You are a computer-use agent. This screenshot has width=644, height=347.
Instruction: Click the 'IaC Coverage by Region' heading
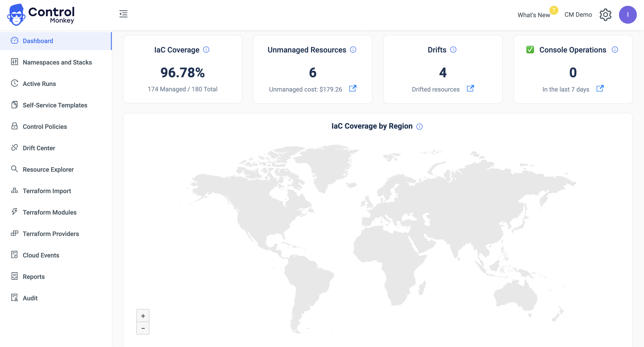tap(372, 126)
